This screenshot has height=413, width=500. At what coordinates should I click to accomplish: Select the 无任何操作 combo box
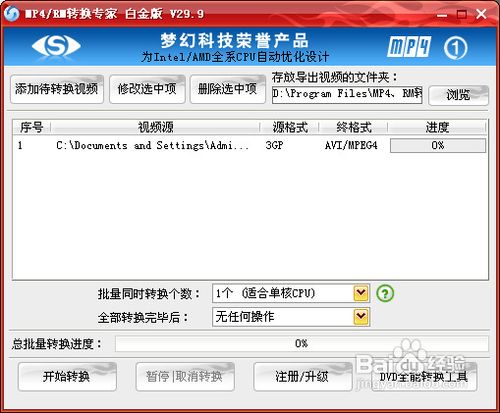(291, 317)
